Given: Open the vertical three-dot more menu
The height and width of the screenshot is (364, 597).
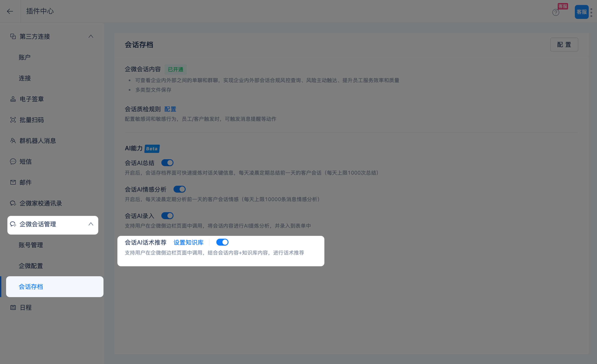Looking at the screenshot, I should [591, 13].
